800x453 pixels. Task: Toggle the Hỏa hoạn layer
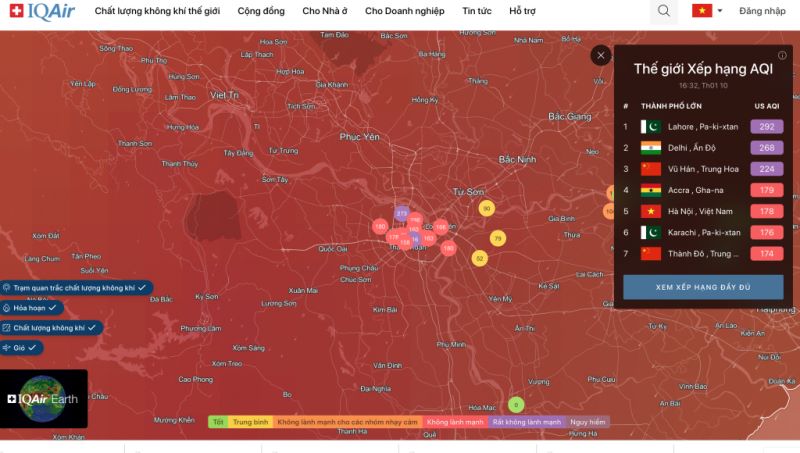pos(31,308)
